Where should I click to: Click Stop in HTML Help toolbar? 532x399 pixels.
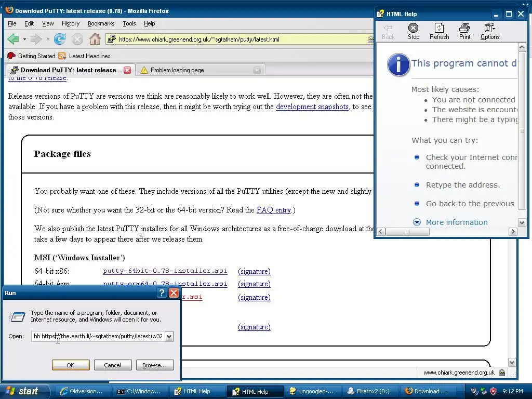click(x=413, y=32)
